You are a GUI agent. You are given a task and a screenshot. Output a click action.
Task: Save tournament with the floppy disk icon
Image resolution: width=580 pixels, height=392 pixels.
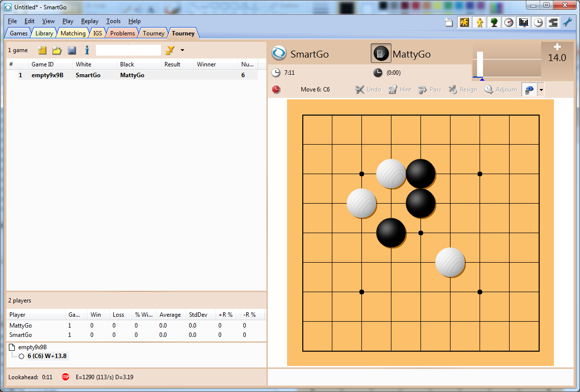click(x=72, y=50)
